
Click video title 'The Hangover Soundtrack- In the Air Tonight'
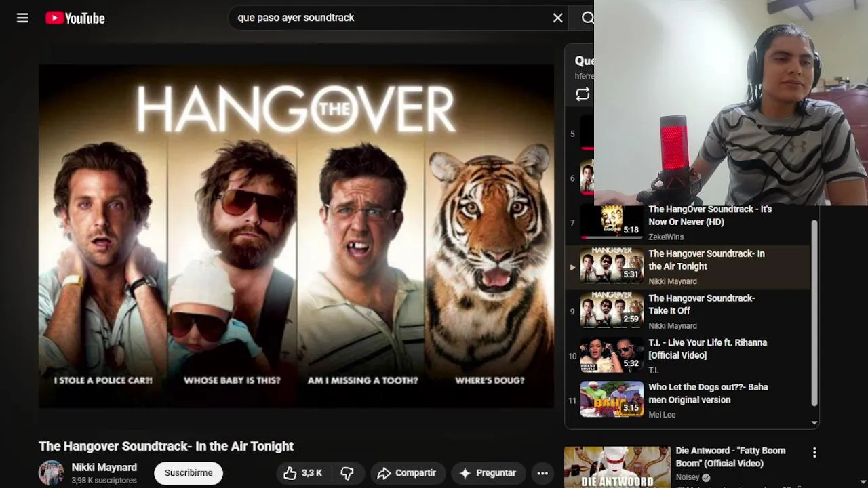click(166, 446)
